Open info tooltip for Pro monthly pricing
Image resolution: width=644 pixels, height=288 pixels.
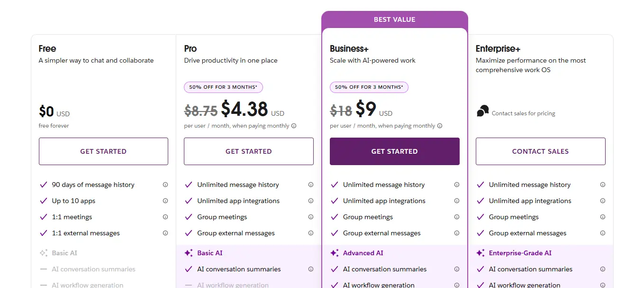(x=294, y=126)
